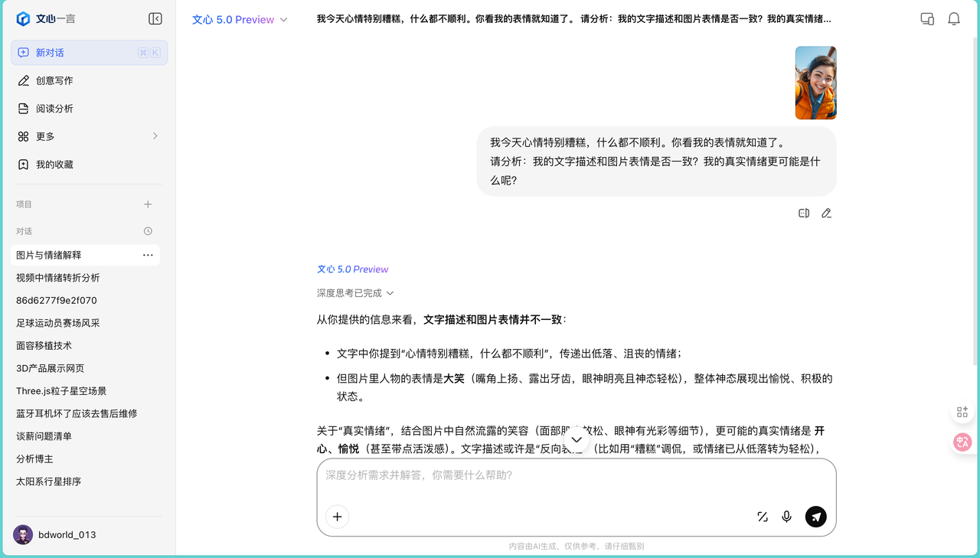
Task: Open the app grid floating icon
Action: pos(962,411)
